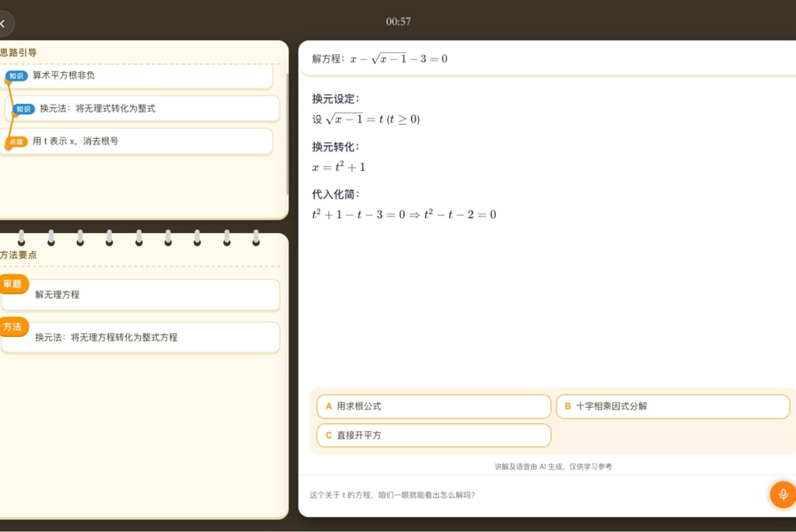796x532 pixels.
Task: Click the 思路引导 panel scrollbar
Action: (288, 134)
